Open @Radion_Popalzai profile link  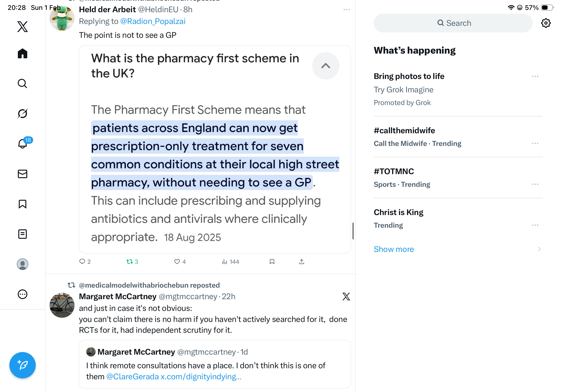point(153,22)
